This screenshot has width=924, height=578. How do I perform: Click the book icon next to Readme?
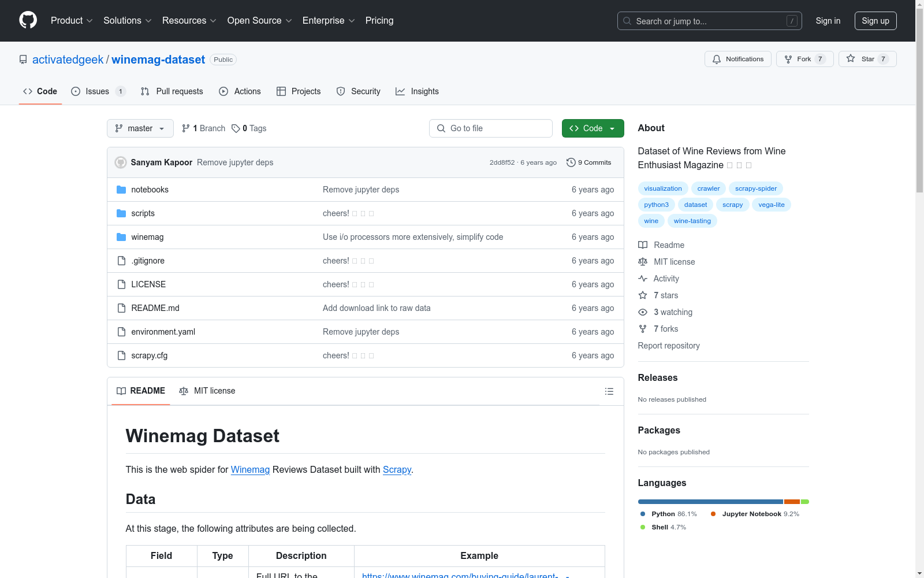pos(643,245)
